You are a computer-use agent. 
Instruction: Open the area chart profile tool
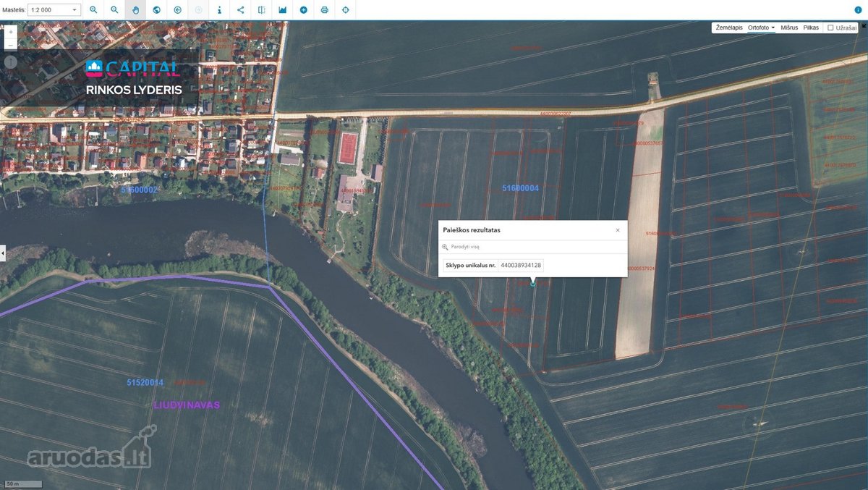283,10
